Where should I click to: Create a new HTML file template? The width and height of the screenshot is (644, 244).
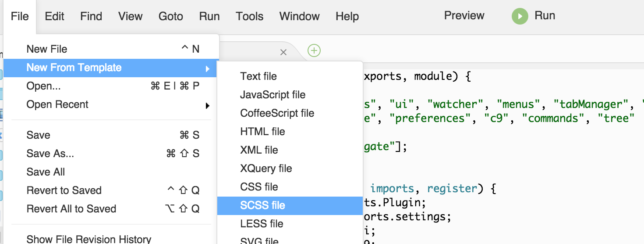(x=290, y=132)
